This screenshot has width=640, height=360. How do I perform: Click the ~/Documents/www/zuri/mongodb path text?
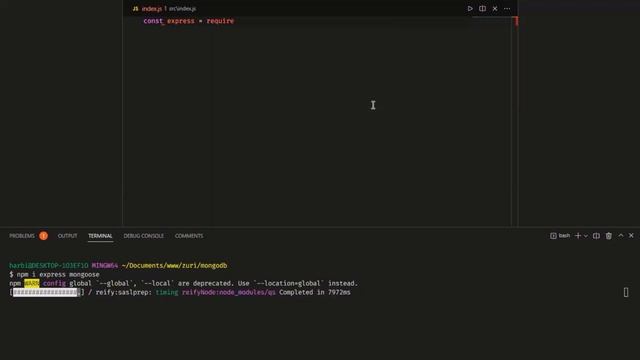tap(174, 265)
